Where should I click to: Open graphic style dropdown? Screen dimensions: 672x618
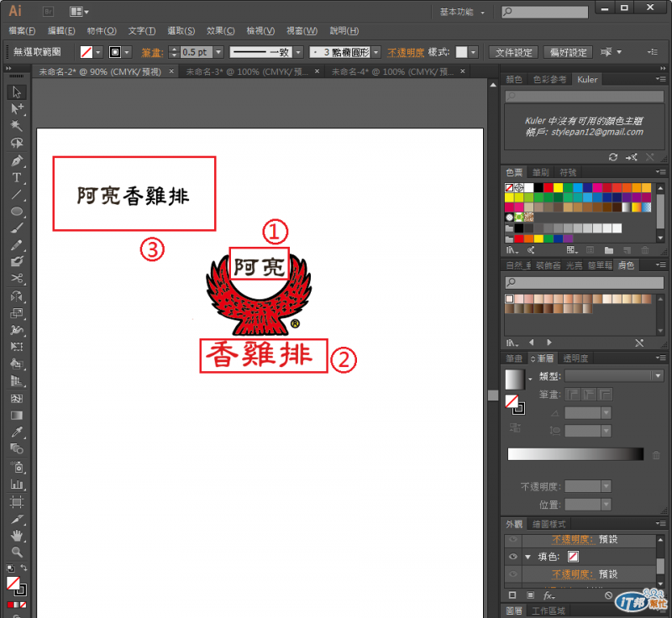pos(473,52)
